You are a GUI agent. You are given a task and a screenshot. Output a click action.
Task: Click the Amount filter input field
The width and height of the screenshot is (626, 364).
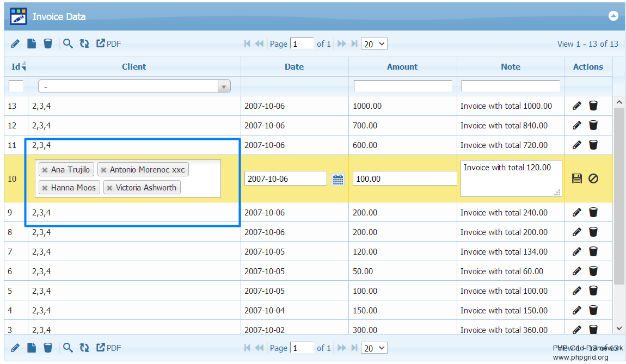tap(403, 86)
